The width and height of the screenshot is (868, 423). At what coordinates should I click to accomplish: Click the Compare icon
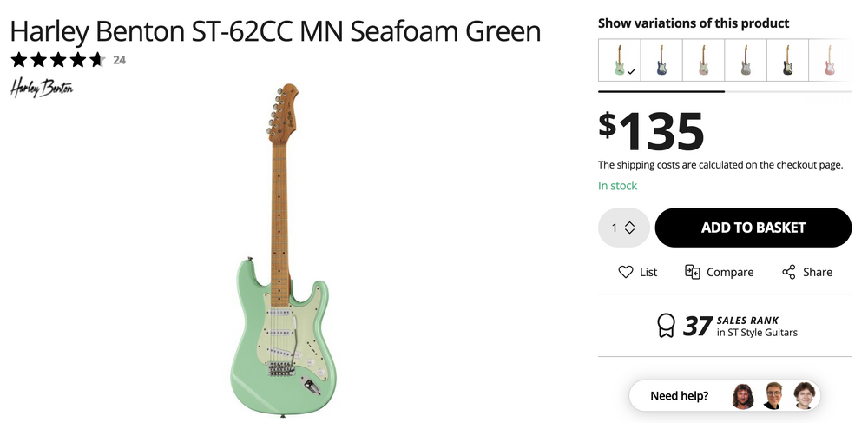click(x=693, y=272)
